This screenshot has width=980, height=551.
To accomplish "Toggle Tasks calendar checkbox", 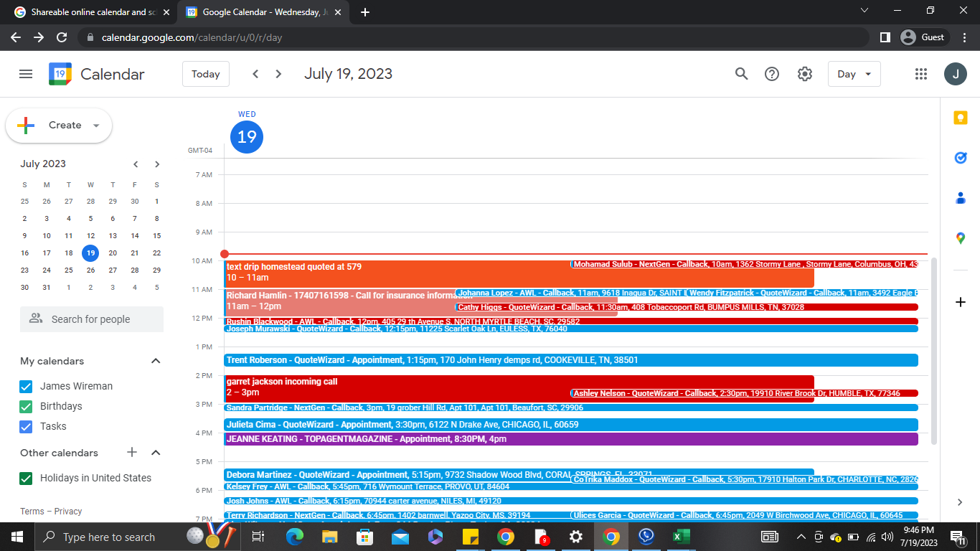I will point(26,426).
